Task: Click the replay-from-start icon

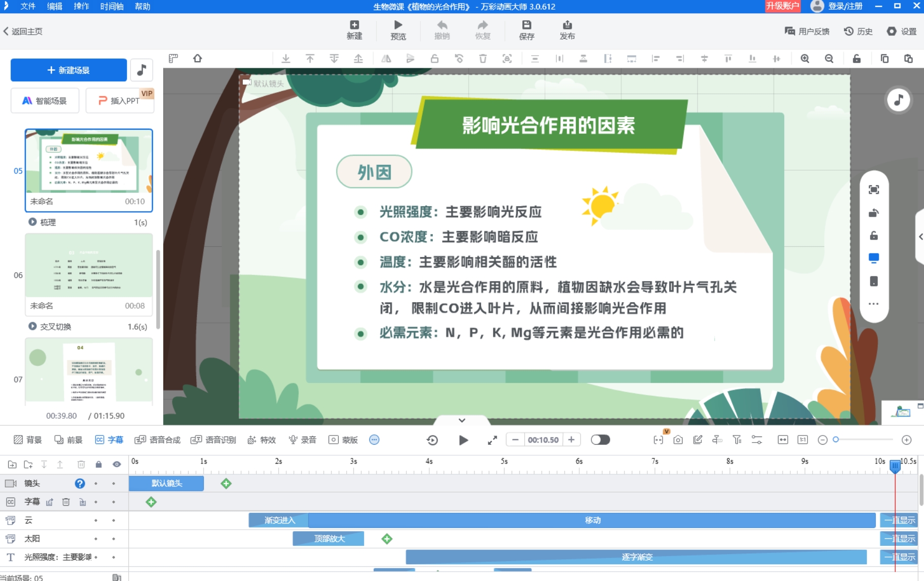Action: point(432,440)
